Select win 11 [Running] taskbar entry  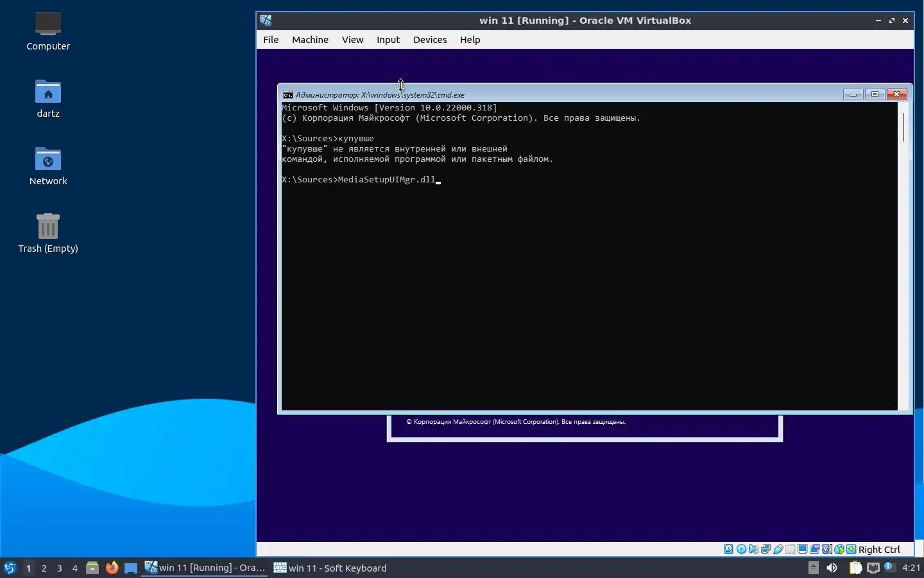205,568
